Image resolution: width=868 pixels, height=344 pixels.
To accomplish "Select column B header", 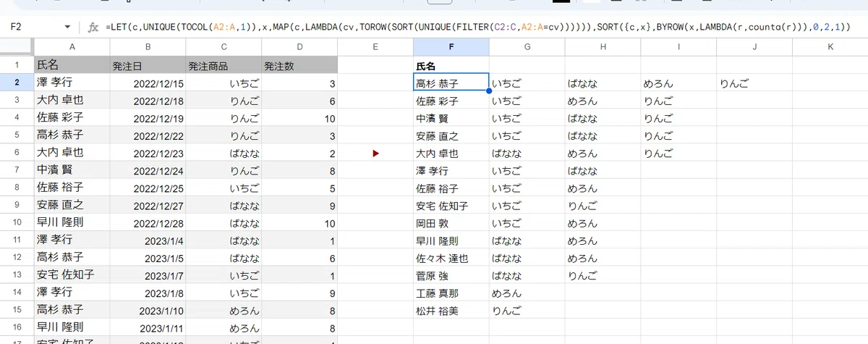I will (148, 46).
